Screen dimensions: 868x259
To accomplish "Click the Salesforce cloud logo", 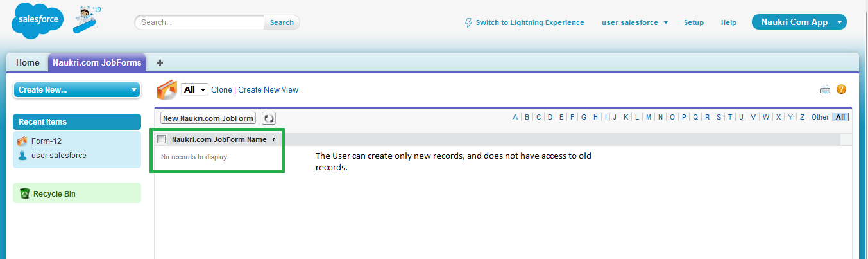I will click(37, 21).
